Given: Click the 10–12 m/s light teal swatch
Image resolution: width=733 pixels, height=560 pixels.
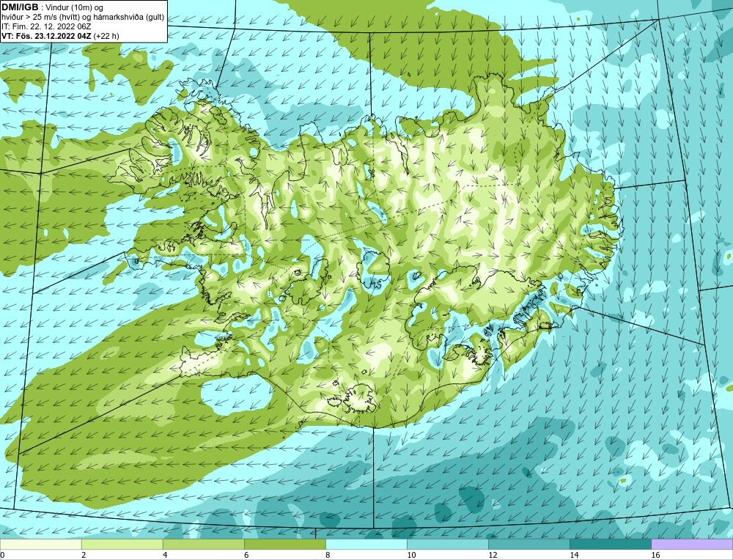Looking at the screenshot, I should (447, 544).
